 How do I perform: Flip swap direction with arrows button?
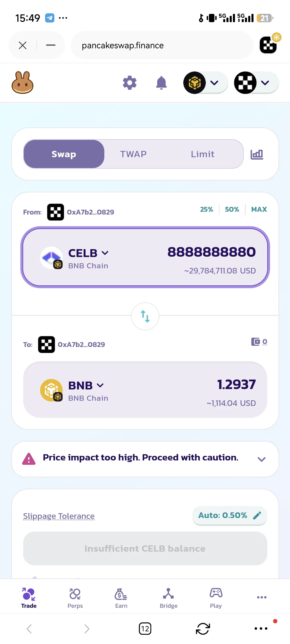point(145,316)
